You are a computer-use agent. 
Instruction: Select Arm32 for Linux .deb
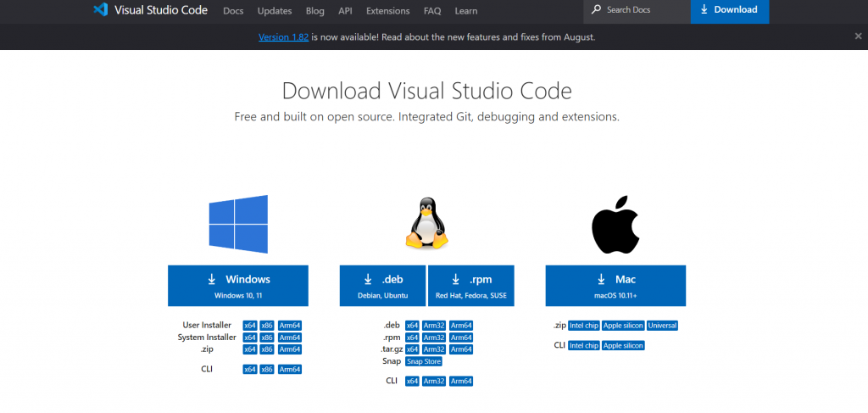click(434, 326)
